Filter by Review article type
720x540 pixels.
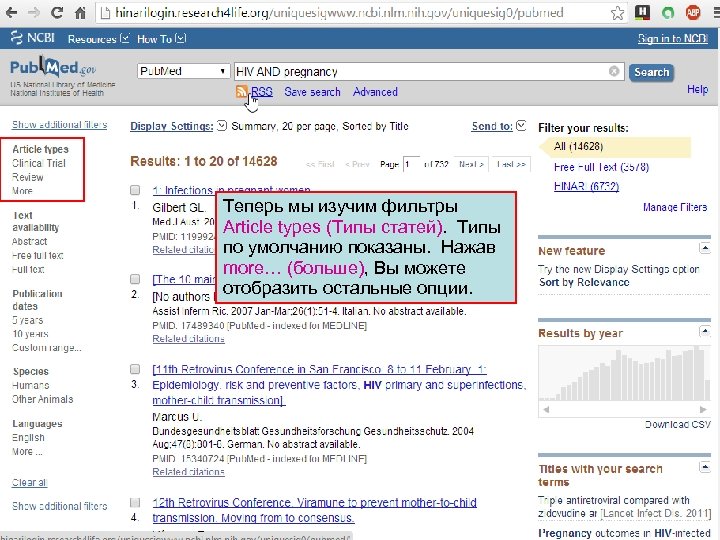pyautogui.click(x=28, y=177)
